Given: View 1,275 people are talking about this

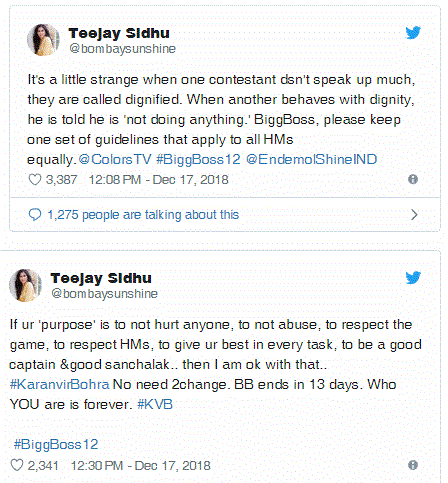Looking at the screenshot, I should [143, 215].
